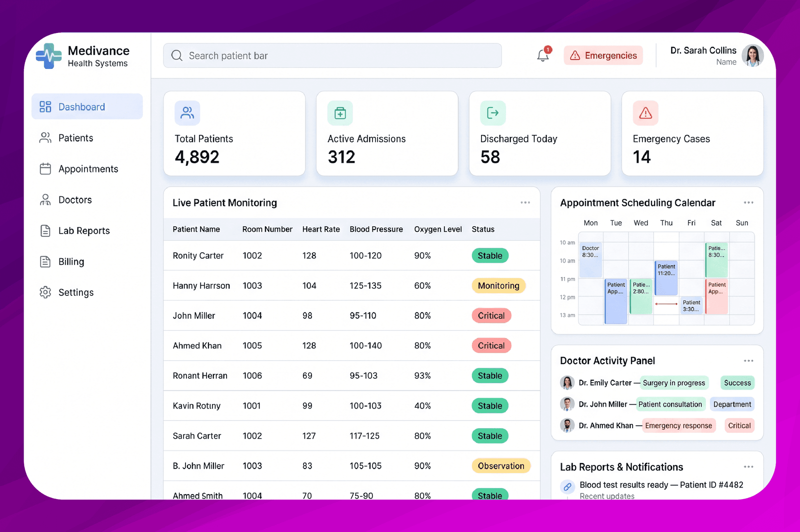
Task: Click the Active Admissions medical kit icon
Action: click(340, 113)
